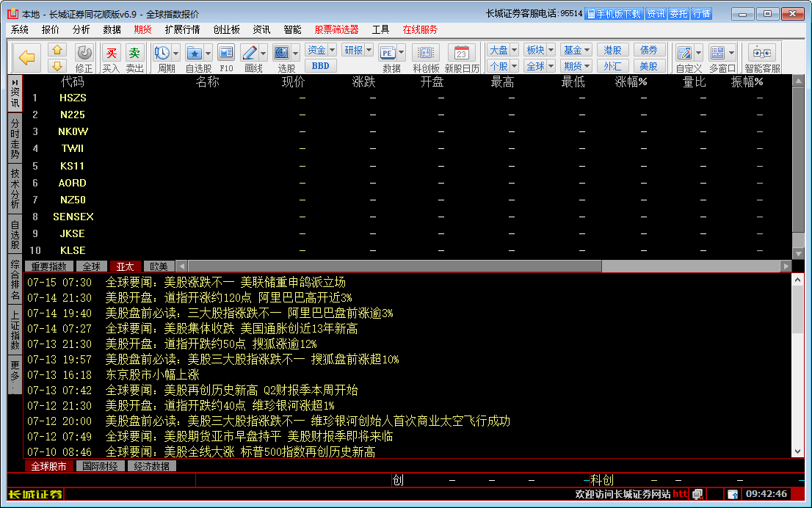Image resolution: width=812 pixels, height=508 pixels.
Task: Click the 买入 buy icon
Action: pos(111,53)
